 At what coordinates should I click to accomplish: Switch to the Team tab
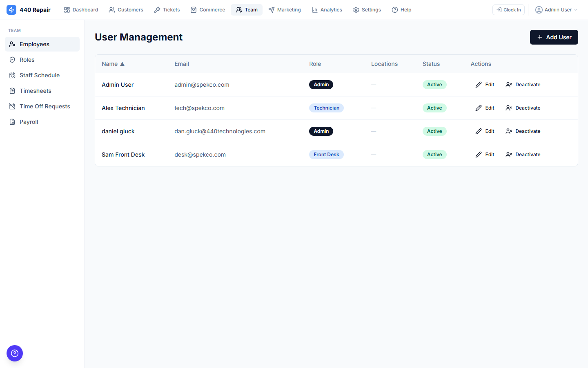[247, 9]
